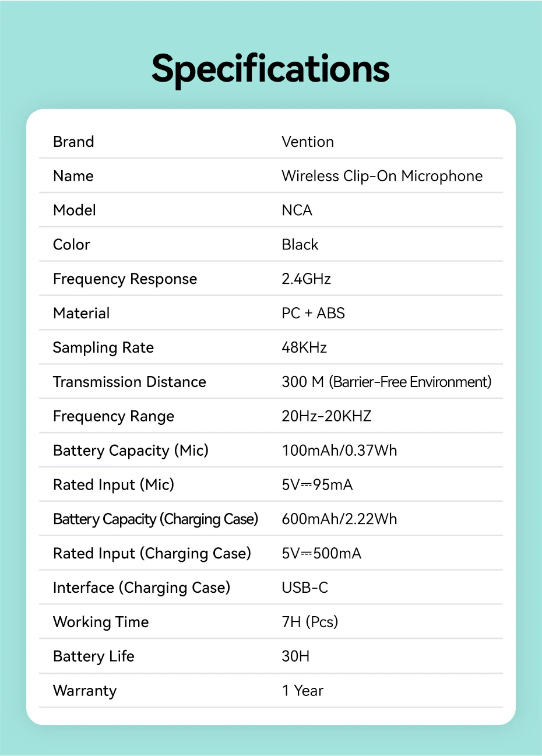Click the 7H (Pcs) working time value
The width and height of the screenshot is (542, 756).
310,622
